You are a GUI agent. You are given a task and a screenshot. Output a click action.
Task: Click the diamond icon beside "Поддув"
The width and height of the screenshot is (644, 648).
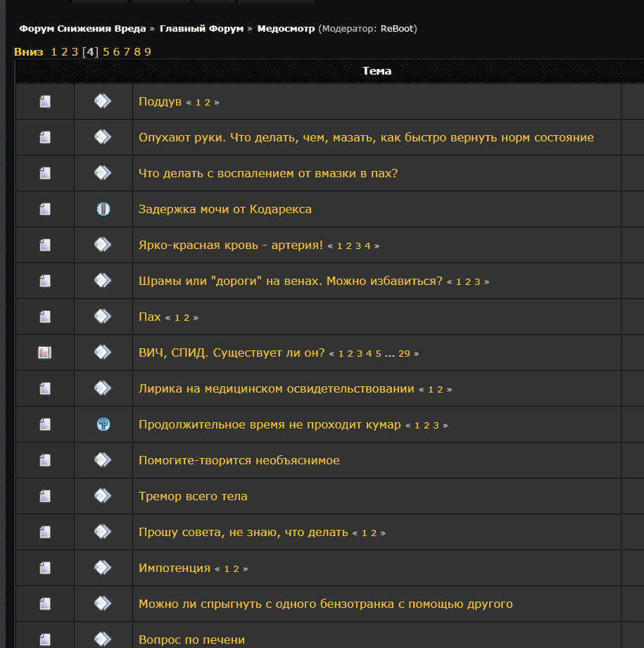102,101
